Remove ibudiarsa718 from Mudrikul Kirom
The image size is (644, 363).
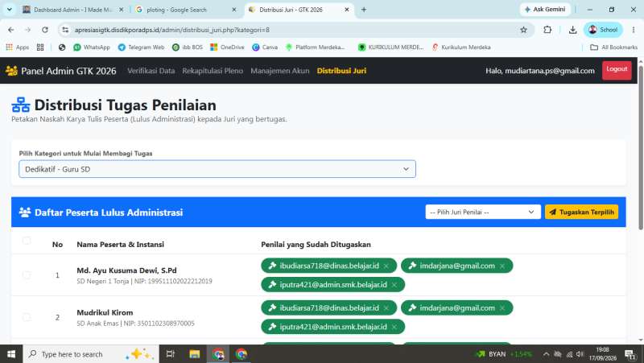point(386,308)
